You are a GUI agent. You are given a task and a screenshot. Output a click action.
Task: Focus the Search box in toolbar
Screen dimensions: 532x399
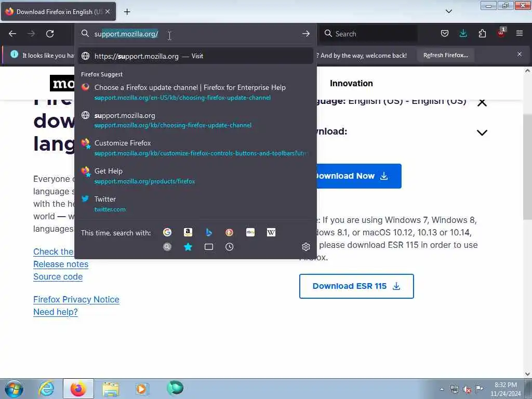[368, 34]
